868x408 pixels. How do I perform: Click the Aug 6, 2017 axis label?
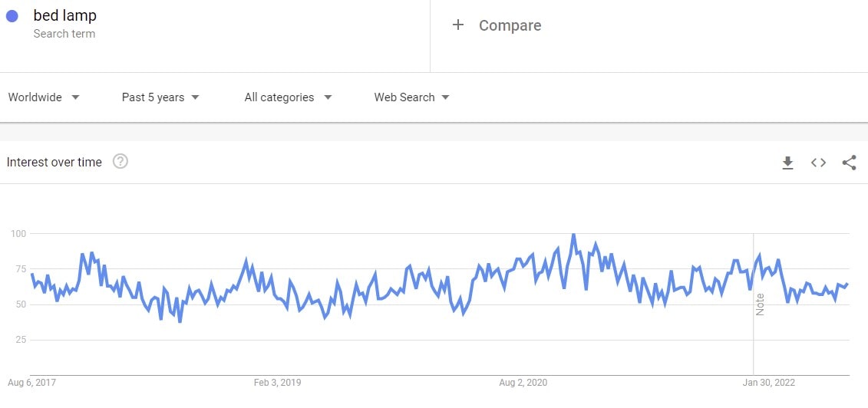click(31, 382)
